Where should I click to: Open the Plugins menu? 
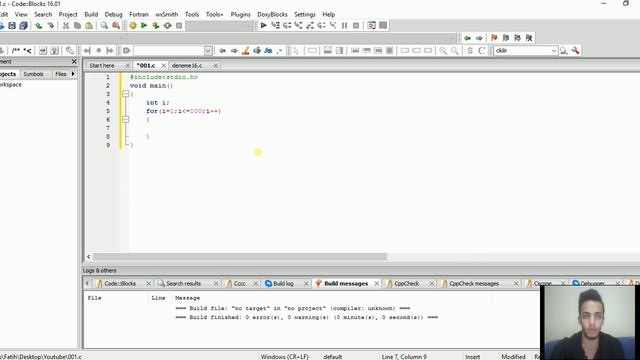tap(240, 14)
